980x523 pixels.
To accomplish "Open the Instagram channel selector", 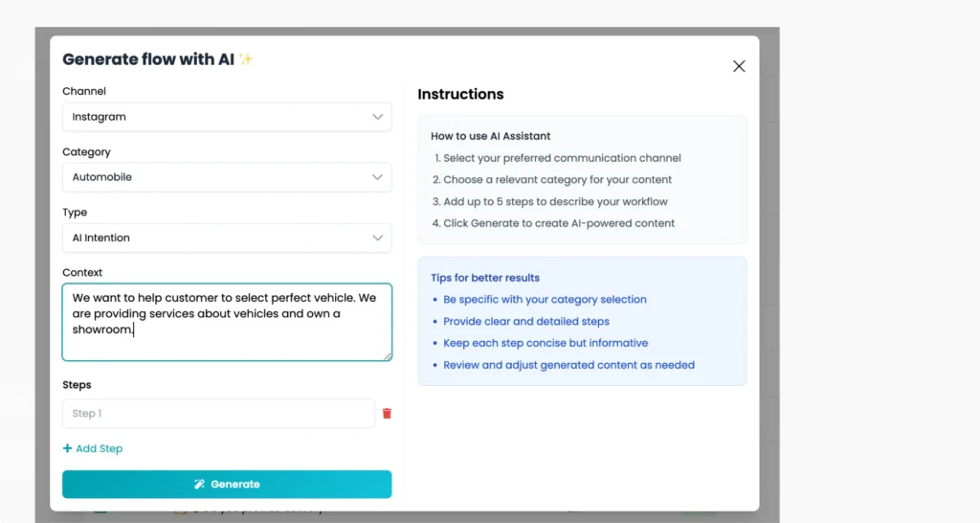I will point(227,117).
